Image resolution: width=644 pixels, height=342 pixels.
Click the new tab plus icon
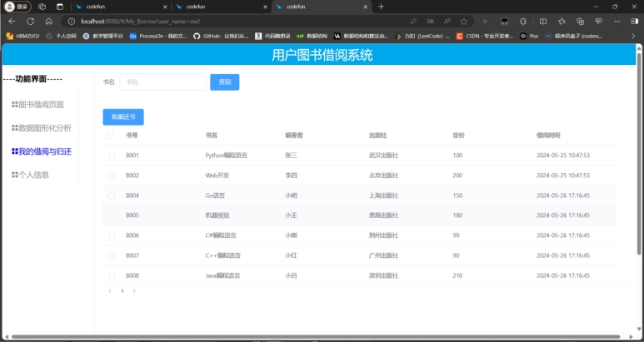click(381, 7)
